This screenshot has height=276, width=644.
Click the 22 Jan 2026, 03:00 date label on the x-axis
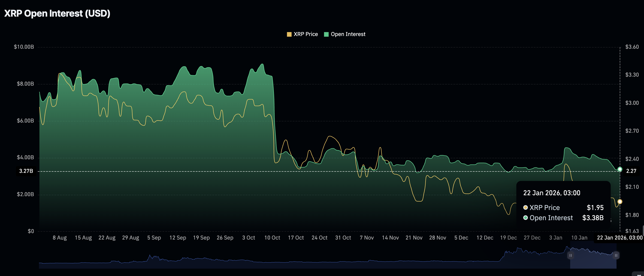coord(620,238)
